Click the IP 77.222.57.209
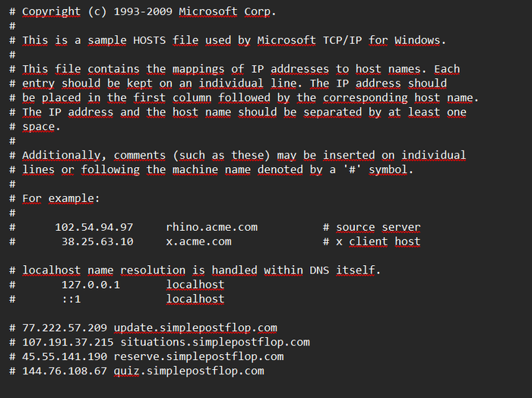The height and width of the screenshot is (398, 532). 65,328
